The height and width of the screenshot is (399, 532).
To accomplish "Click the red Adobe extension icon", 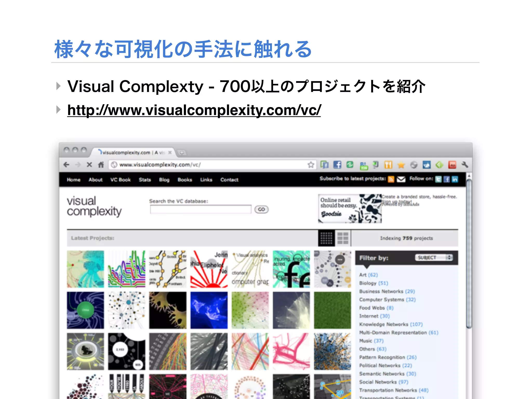I will click(452, 165).
